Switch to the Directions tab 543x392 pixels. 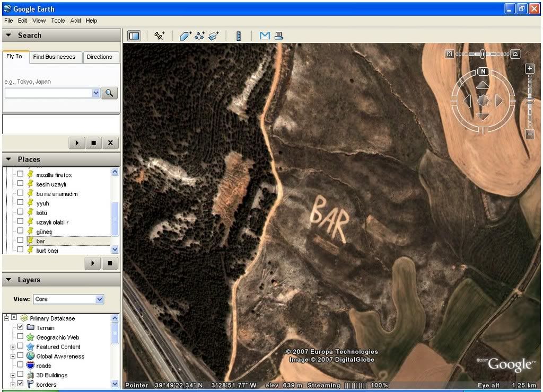pyautogui.click(x=100, y=57)
